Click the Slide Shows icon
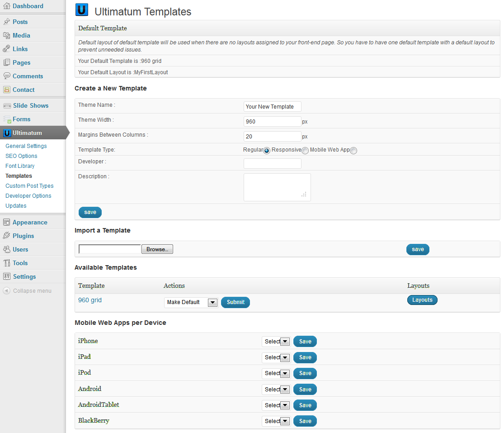 (x=7, y=105)
